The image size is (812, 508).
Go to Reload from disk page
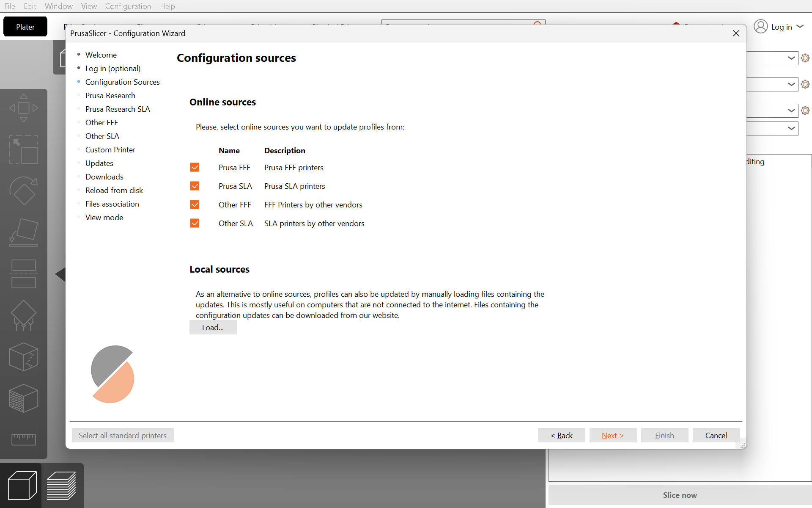114,190
